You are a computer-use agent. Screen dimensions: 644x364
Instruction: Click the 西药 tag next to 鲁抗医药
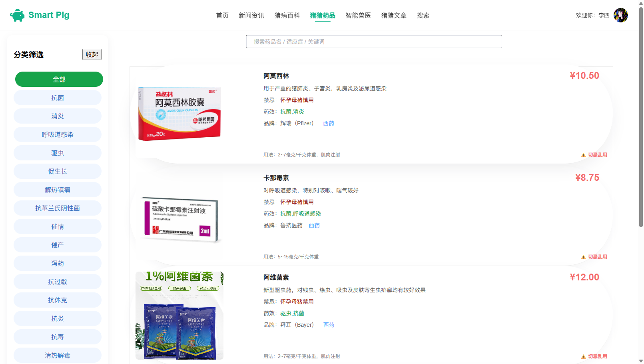click(314, 225)
